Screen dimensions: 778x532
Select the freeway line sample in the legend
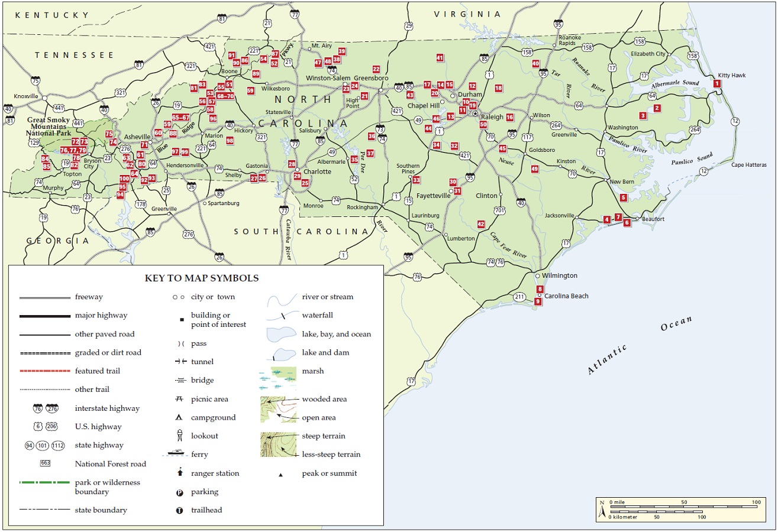pyautogui.click(x=44, y=297)
